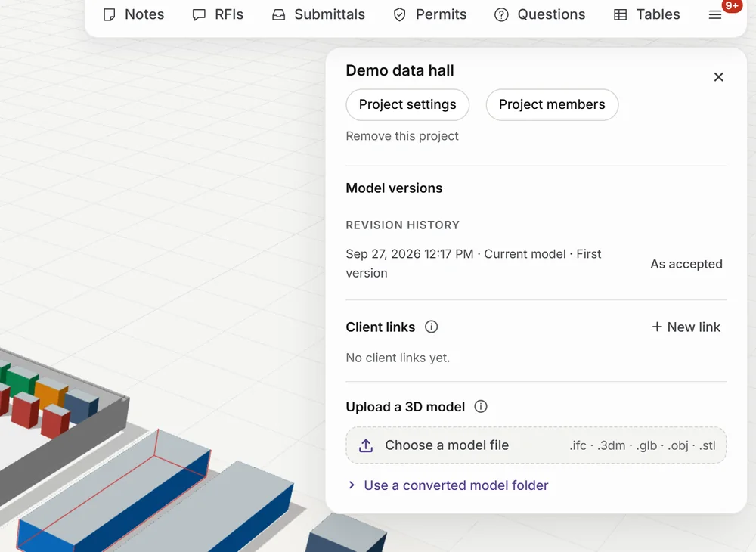The image size is (756, 552).
Task: Click the RFIs speech bubble icon
Action: click(x=199, y=15)
